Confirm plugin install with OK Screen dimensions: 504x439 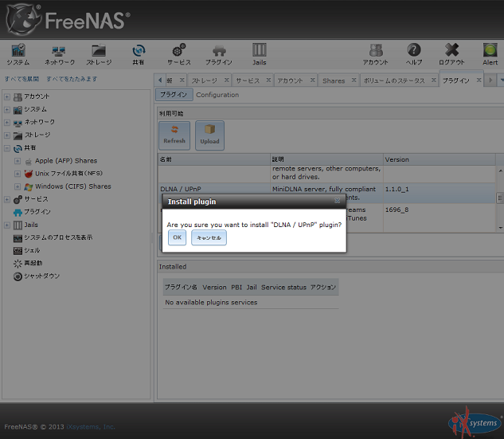177,238
